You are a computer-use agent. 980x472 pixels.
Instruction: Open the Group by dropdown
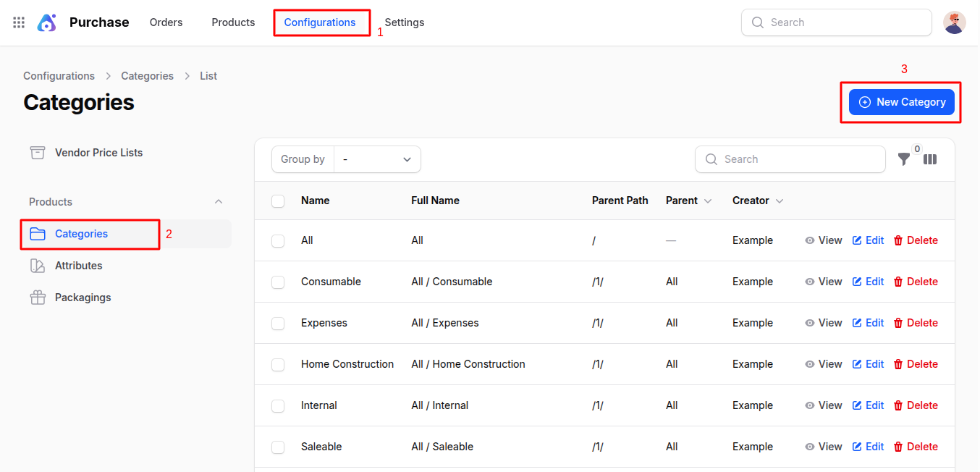[x=377, y=159]
